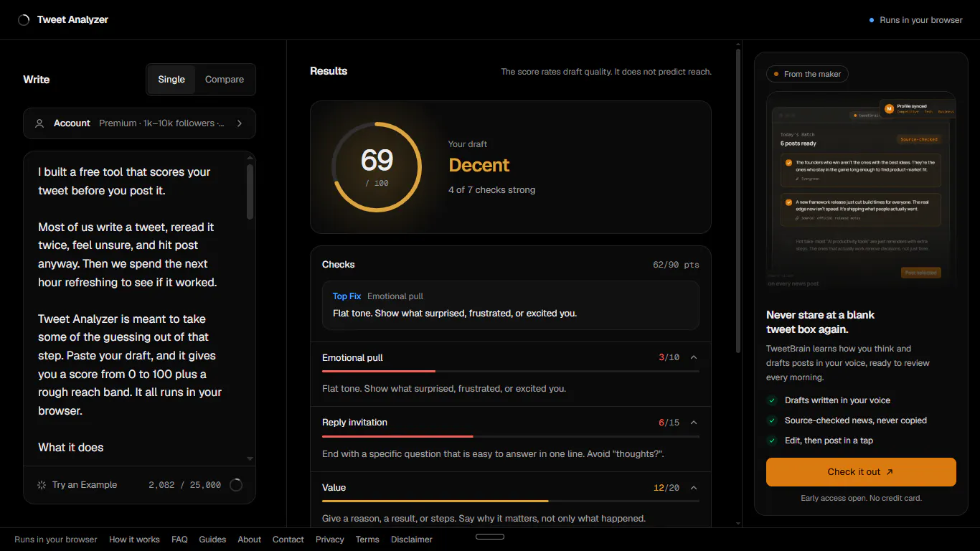Click the Emotional pull score bar
The width and height of the screenshot is (980, 551).
click(511, 371)
